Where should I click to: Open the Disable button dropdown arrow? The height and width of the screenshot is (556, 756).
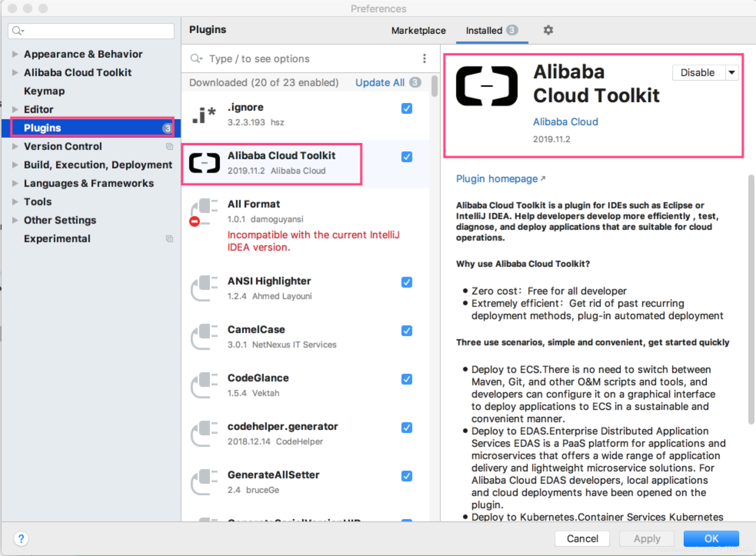click(731, 73)
